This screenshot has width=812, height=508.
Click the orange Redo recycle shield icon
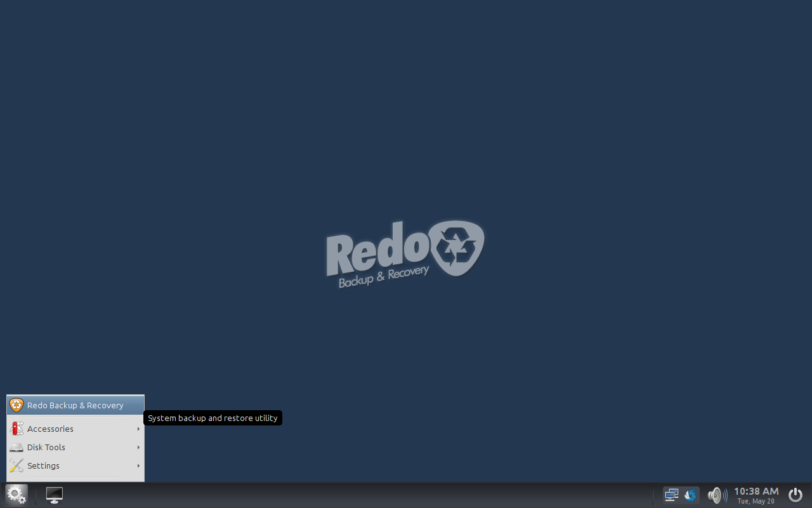pos(16,405)
